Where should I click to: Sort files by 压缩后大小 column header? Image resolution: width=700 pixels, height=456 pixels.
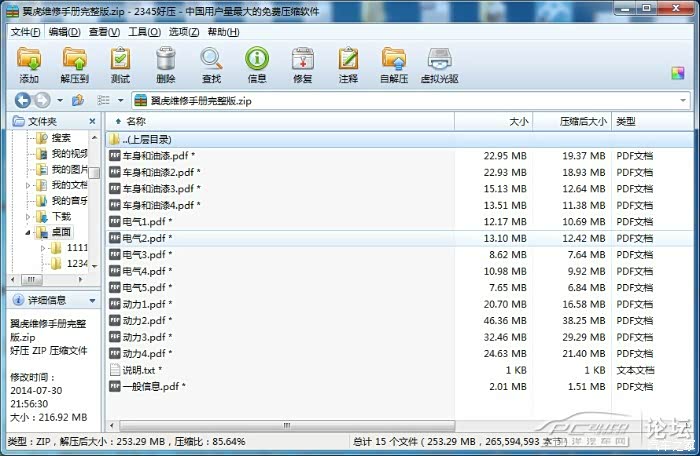coord(570,121)
